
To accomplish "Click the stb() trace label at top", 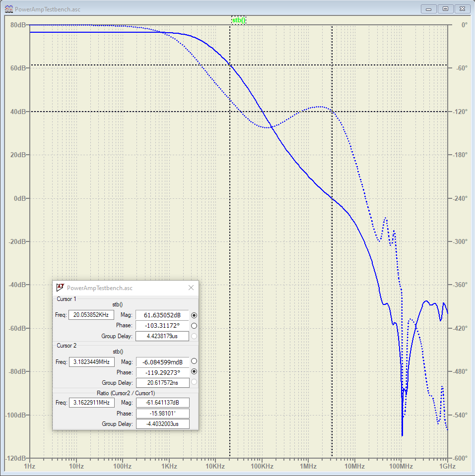I will tap(239, 20).
